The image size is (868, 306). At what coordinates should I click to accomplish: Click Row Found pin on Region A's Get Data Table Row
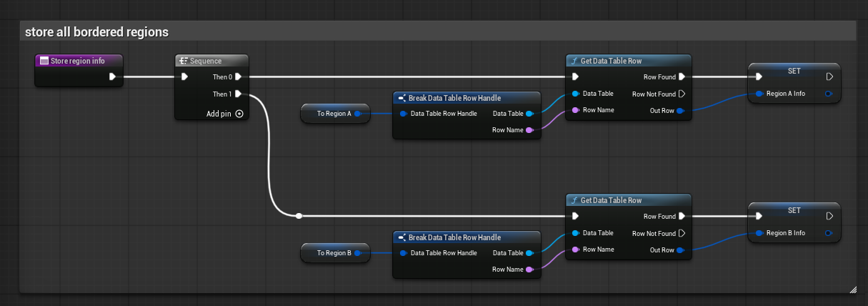click(x=682, y=76)
